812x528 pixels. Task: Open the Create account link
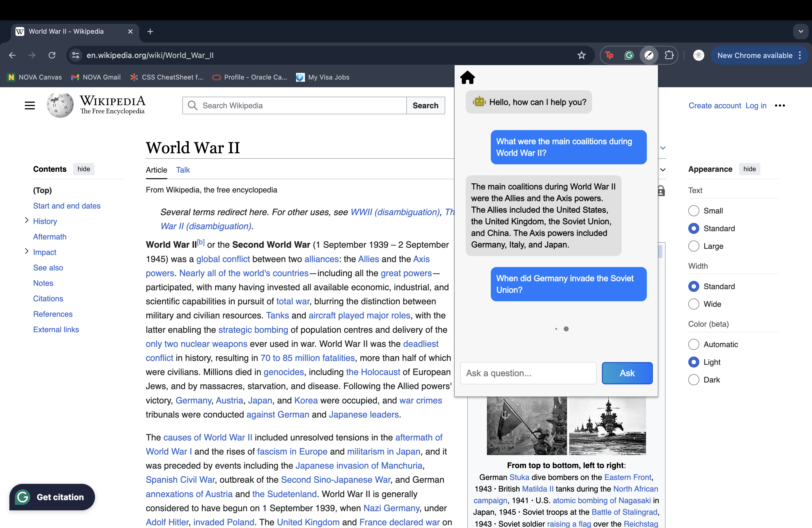click(715, 105)
